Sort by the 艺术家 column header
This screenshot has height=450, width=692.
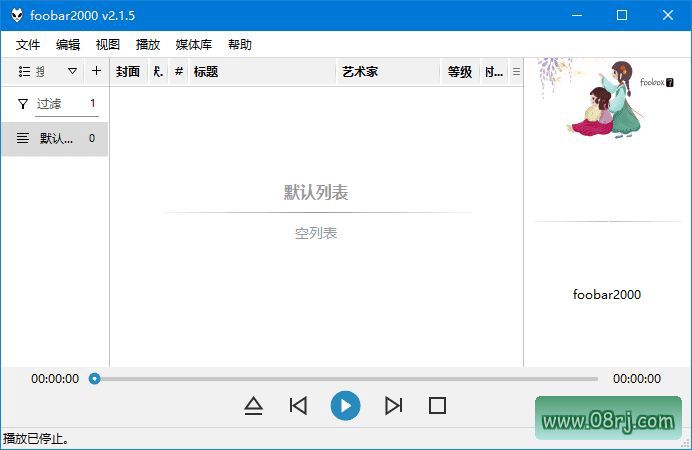tap(387, 72)
